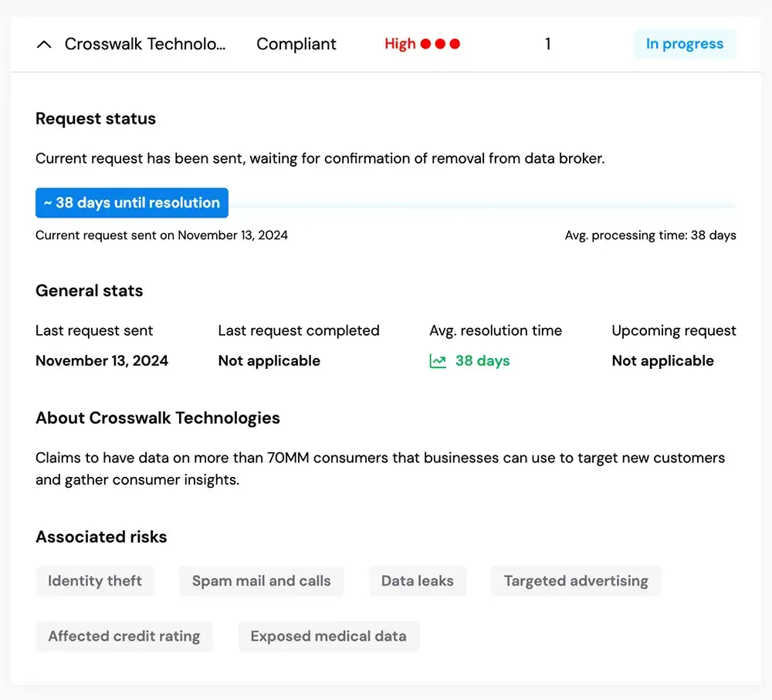Click the November 13, 2024 bold value
This screenshot has width=772, height=700.
102,361
